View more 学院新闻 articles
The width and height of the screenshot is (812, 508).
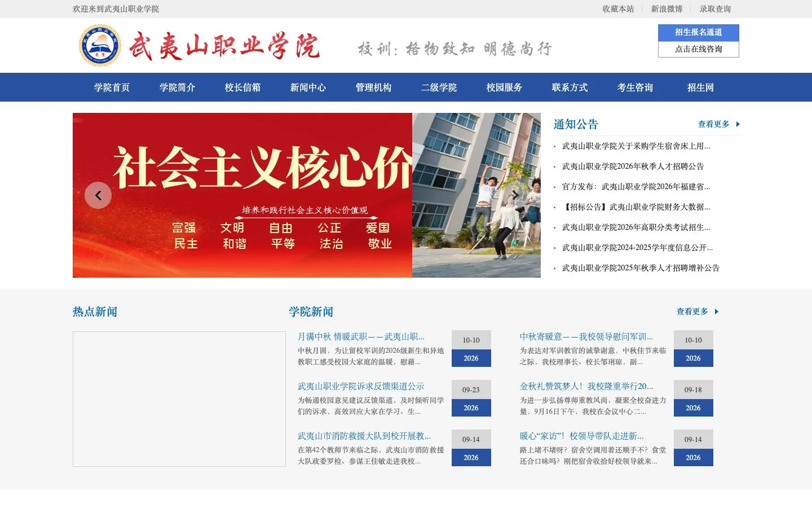692,312
